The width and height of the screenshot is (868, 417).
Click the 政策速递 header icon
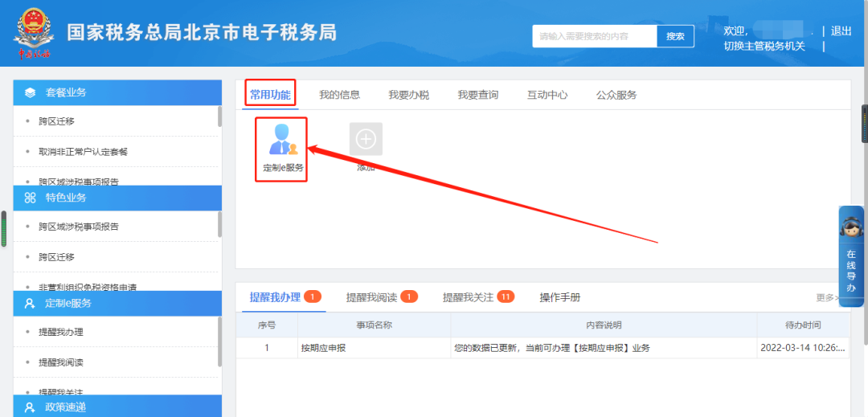point(30,407)
